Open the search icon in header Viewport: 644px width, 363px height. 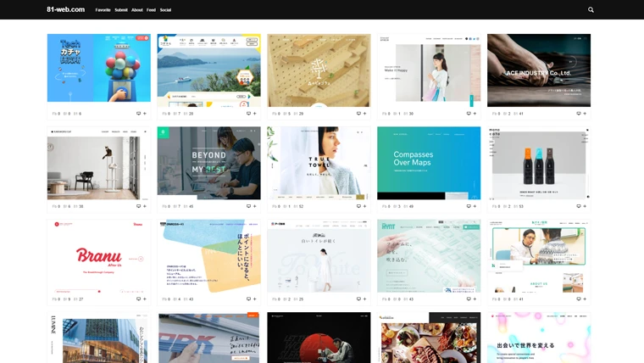click(591, 10)
